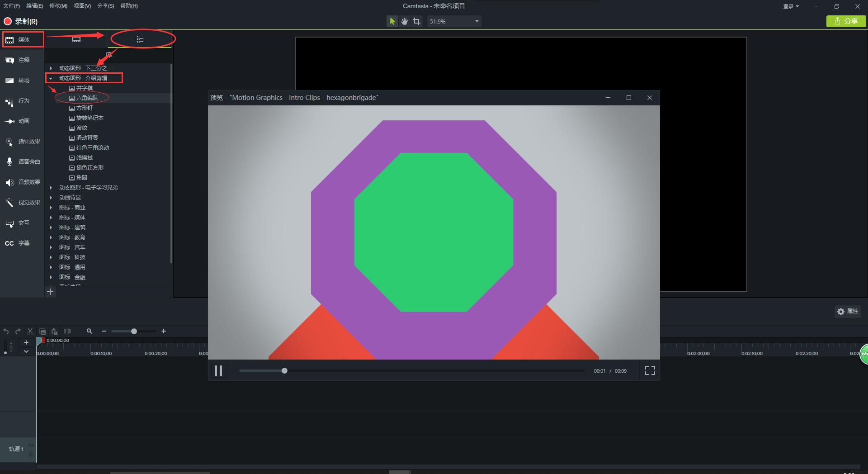Screen dimensions: 868x474
Task: Click the green 分享 share button
Action: pos(845,21)
